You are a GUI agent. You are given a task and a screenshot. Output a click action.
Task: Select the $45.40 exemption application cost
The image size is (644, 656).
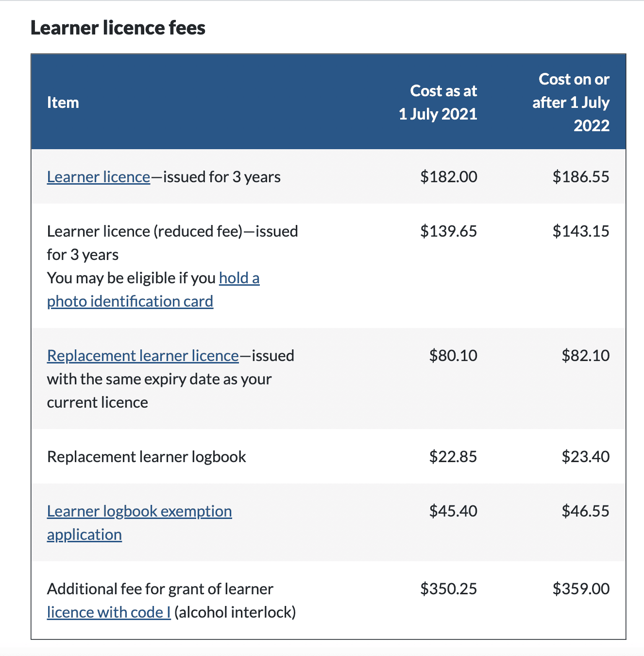(453, 511)
